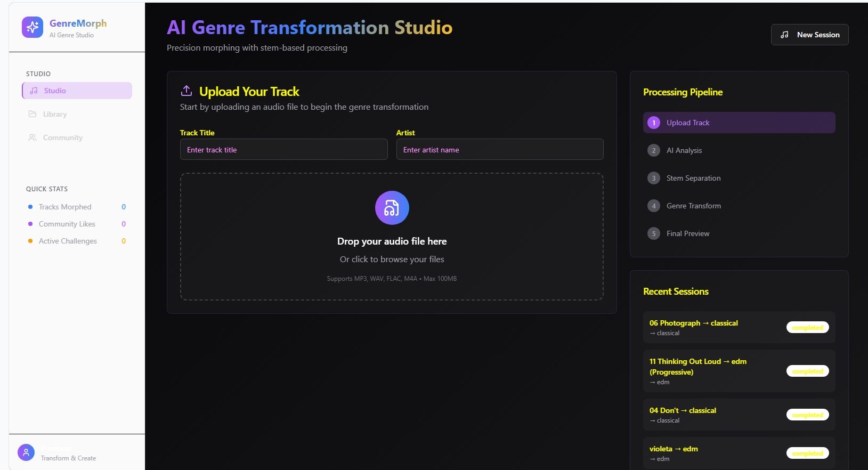Screen dimensions: 868x470
Task: Click the blue dot next to Tracks Morphed
Action: click(30, 207)
